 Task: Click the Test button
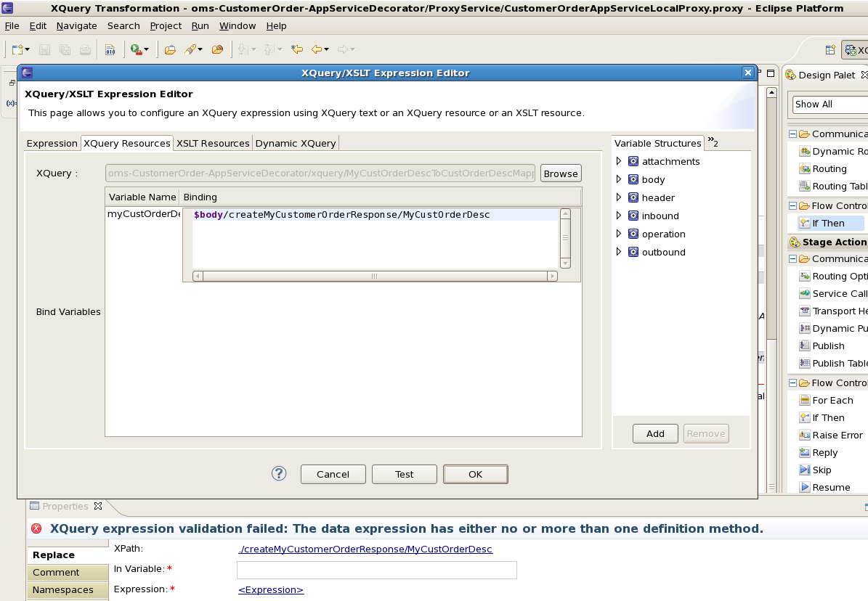click(x=404, y=474)
